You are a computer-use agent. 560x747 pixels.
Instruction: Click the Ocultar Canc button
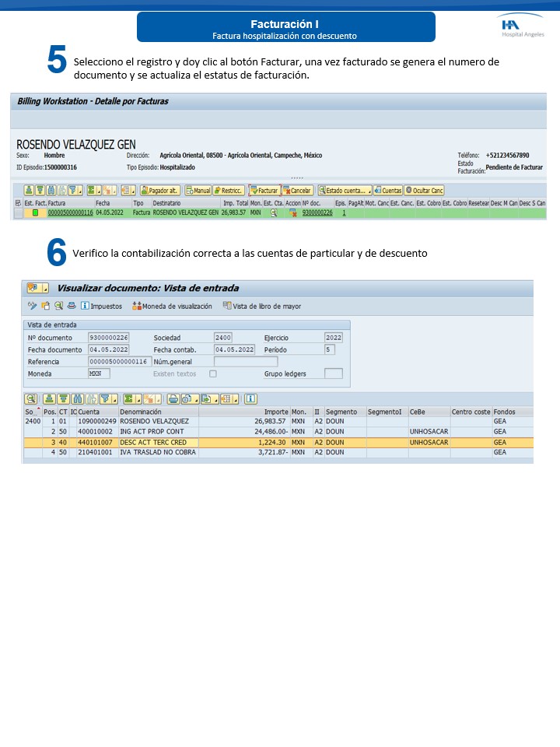point(424,191)
